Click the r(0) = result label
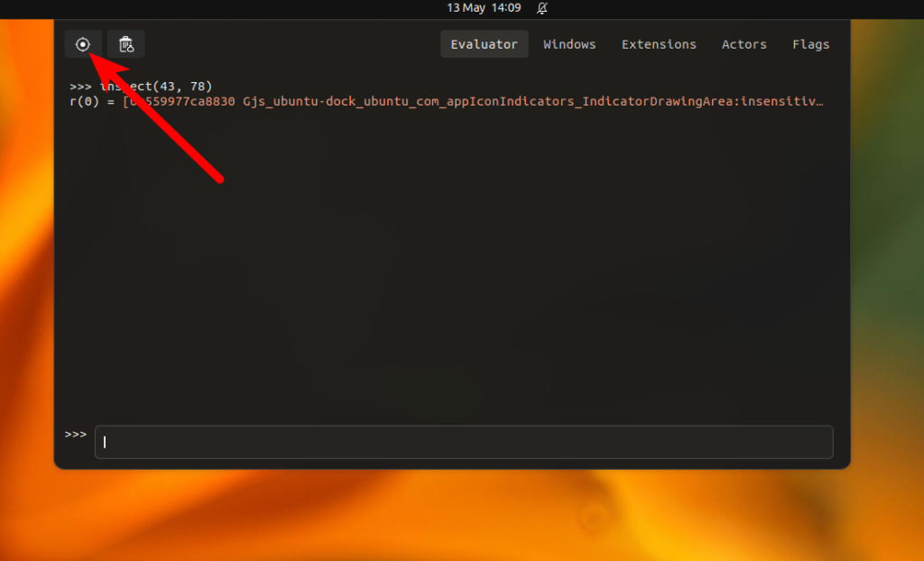This screenshot has height=561, width=924. [92, 101]
